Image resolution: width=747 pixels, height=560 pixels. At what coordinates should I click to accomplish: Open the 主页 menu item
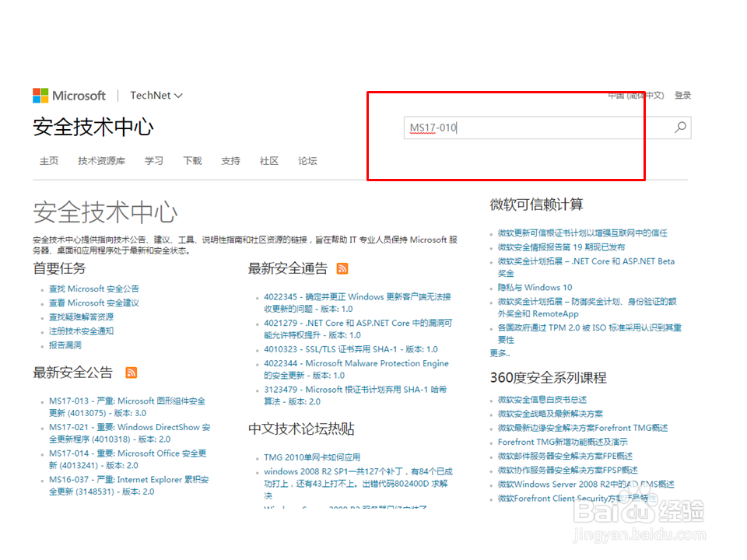49,161
